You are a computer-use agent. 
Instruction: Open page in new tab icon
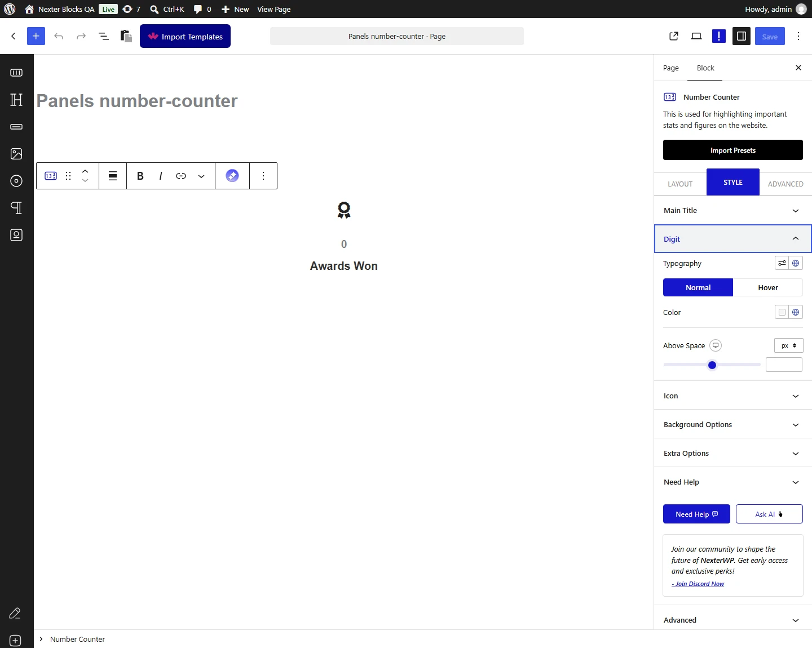[674, 36]
